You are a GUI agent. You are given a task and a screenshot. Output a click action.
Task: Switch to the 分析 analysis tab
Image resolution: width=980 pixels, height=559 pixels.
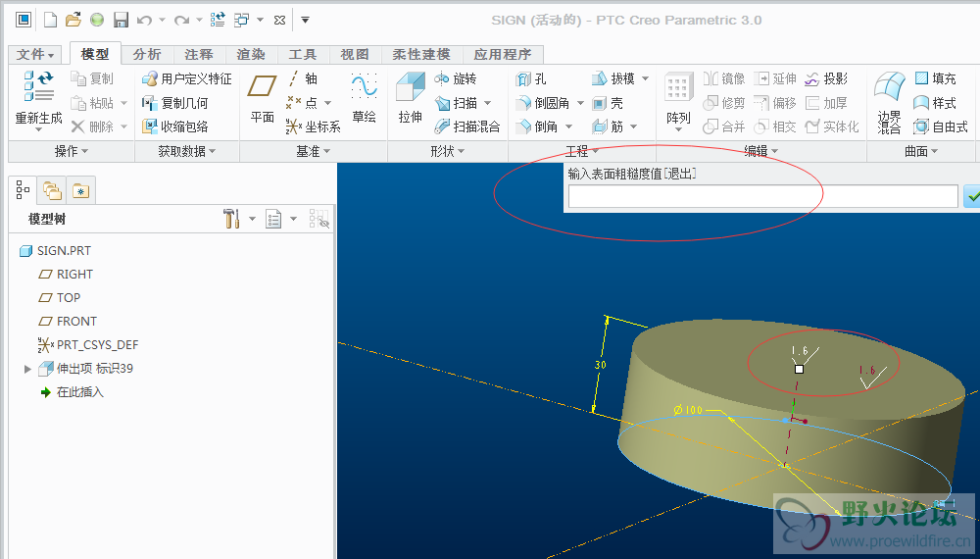click(x=147, y=54)
